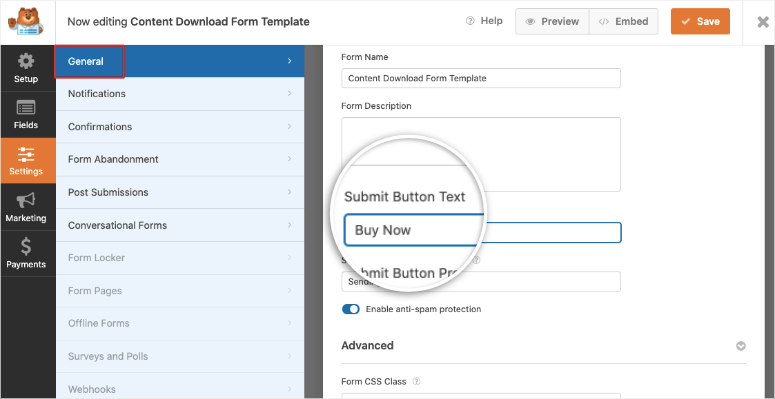775x399 pixels.
Task: Expand the Notifications row chevron
Action: click(x=290, y=93)
